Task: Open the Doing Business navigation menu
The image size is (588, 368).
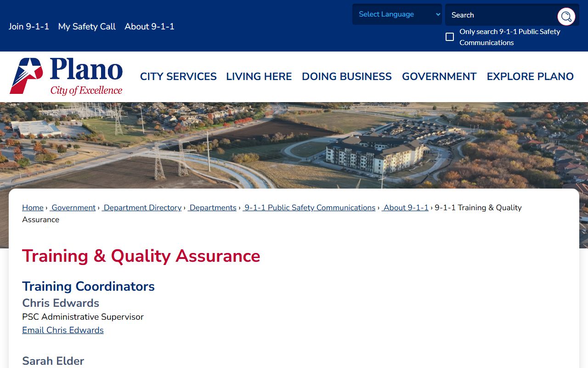Action: point(347,76)
